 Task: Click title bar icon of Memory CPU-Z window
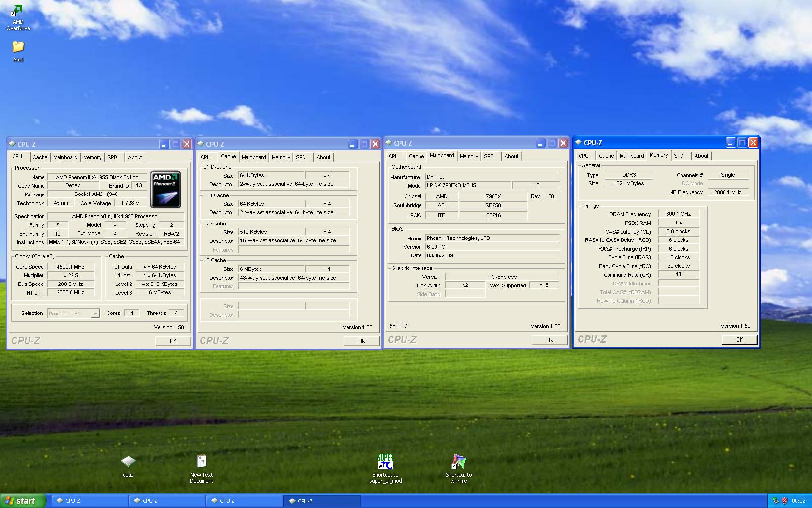(x=578, y=142)
